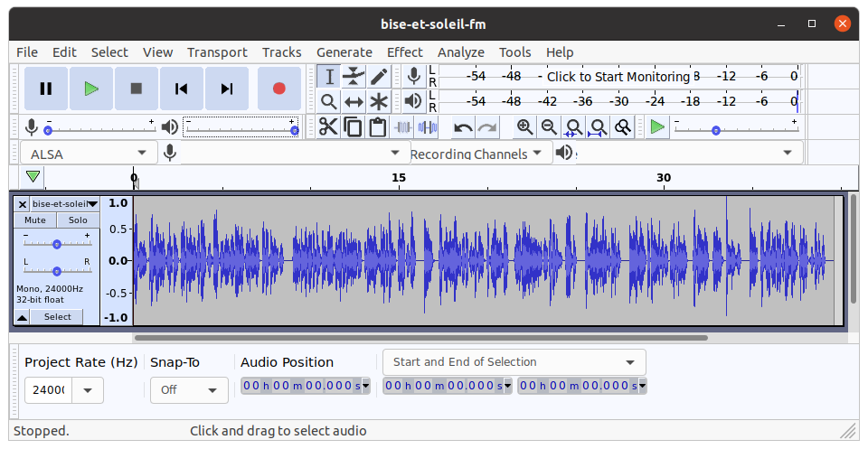Open Start and End of Selection dropdown
This screenshot has width=868, height=449.
514,362
